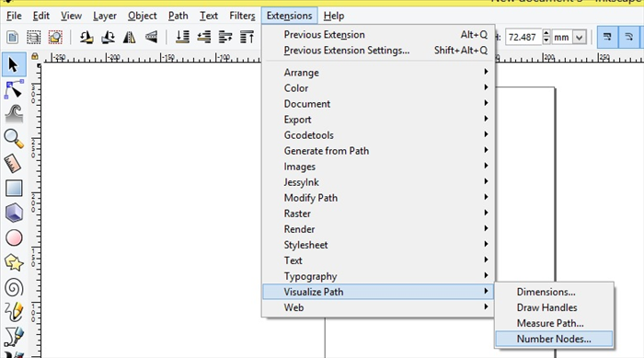Expand the Images submenu
This screenshot has width=644, height=358.
tap(378, 167)
